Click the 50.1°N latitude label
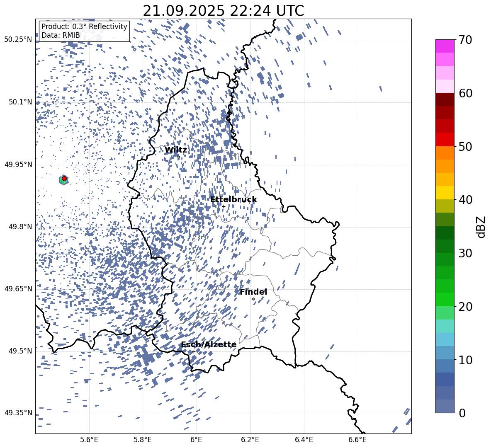The width and height of the screenshot is (491, 448). click(20, 102)
